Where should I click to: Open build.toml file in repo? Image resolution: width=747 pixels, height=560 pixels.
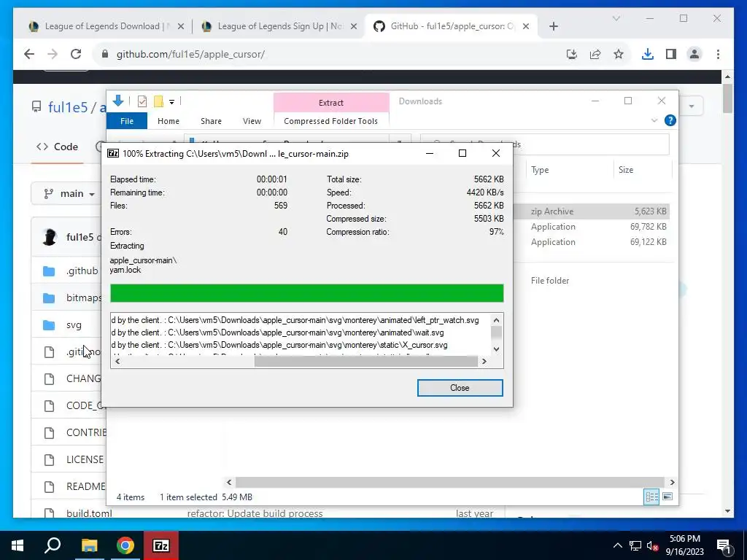(x=89, y=513)
